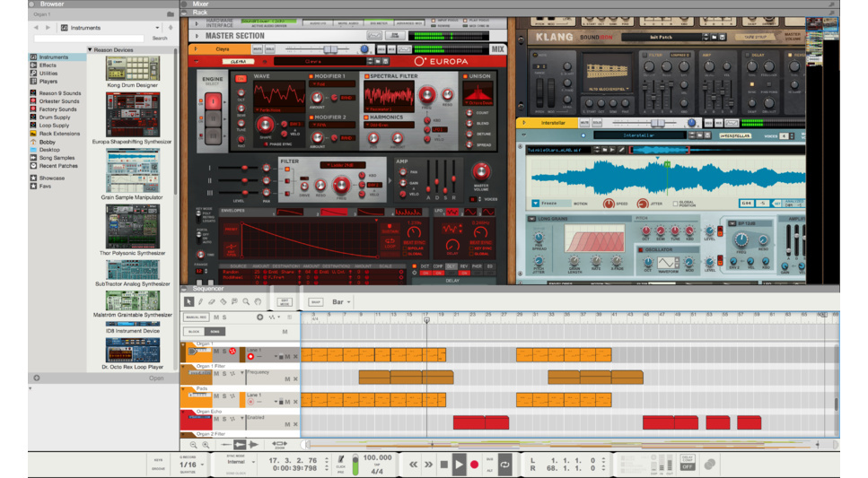Viewport: 868px width, 478px height.
Task: Select the Mute tool in sequencer toolbar
Action: tap(234, 302)
